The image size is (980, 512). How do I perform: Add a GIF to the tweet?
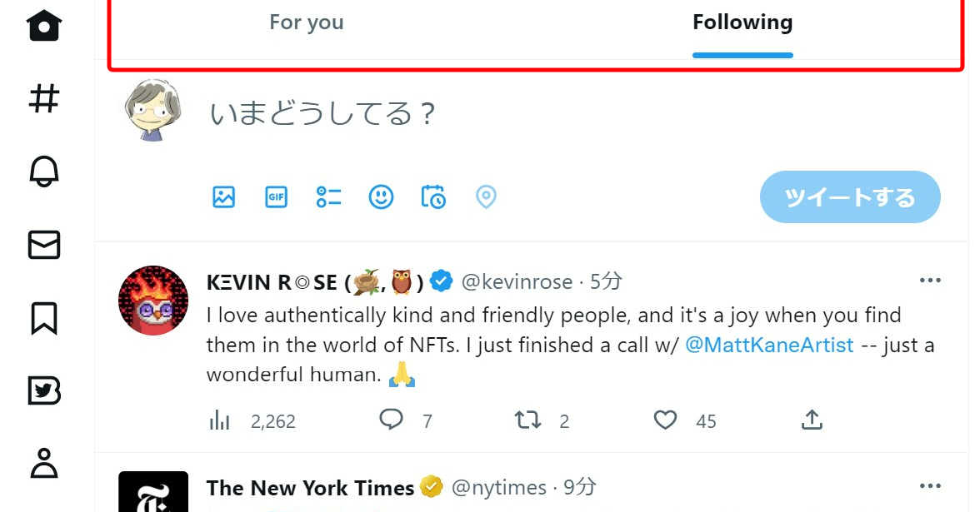click(x=276, y=197)
